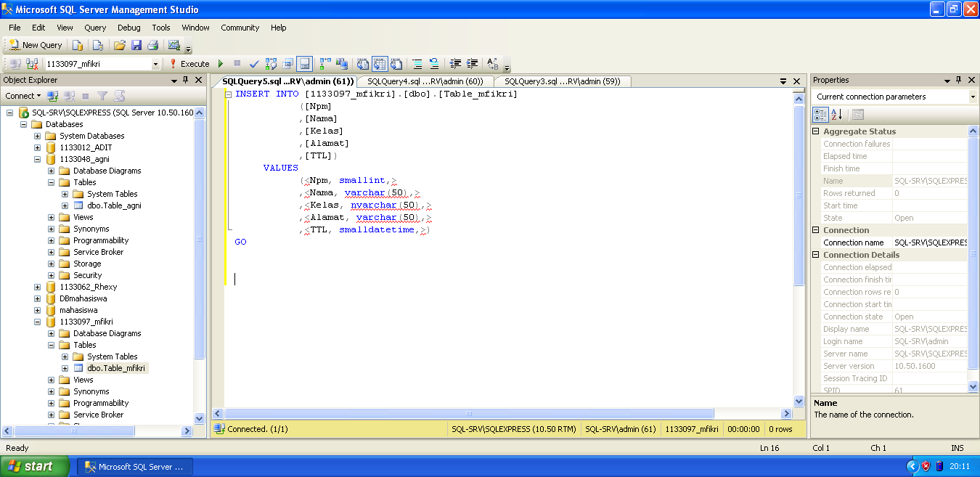This screenshot has height=477, width=980.
Task: Open the Community menu
Action: click(240, 28)
